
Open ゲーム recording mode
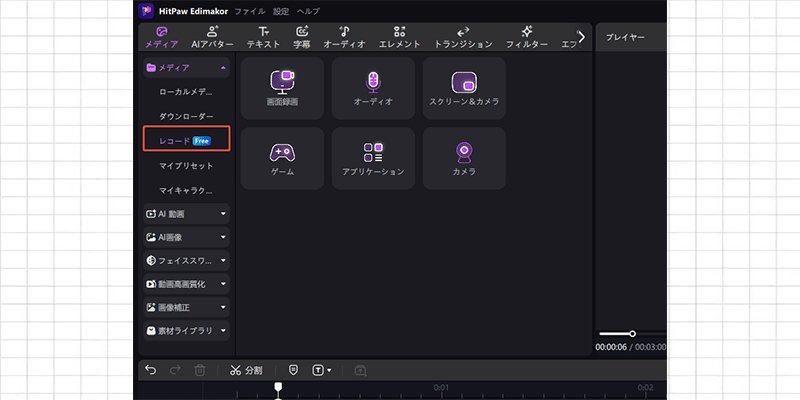282,159
